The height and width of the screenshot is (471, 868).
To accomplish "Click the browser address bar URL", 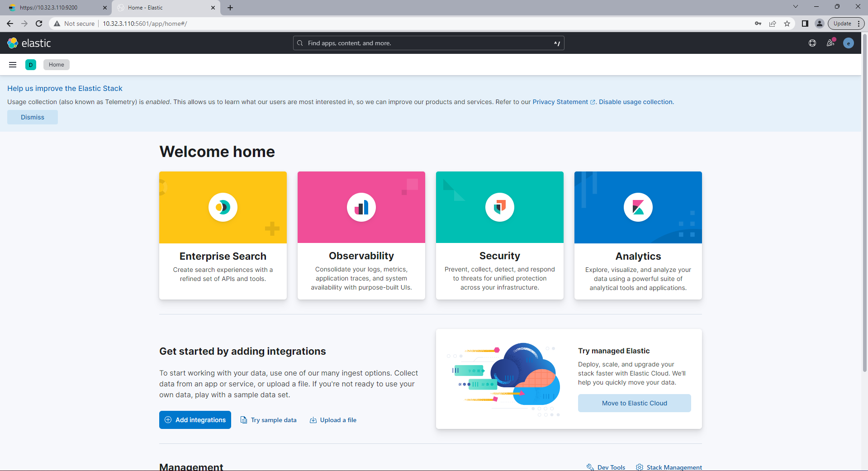I will pos(145,24).
